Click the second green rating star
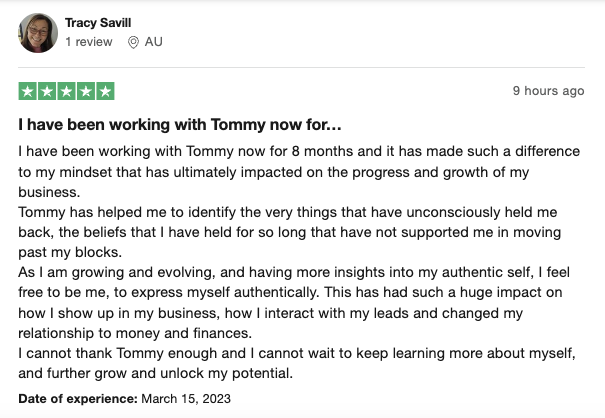605x418 pixels. click(x=47, y=91)
